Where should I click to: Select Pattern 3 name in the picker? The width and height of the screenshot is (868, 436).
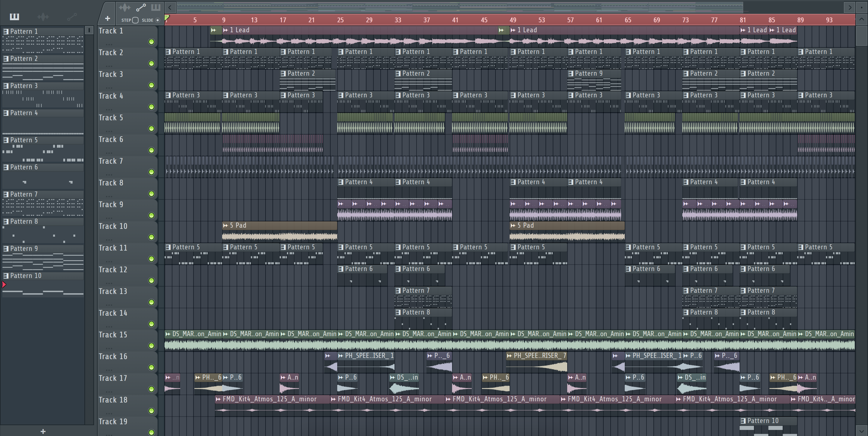pos(24,86)
